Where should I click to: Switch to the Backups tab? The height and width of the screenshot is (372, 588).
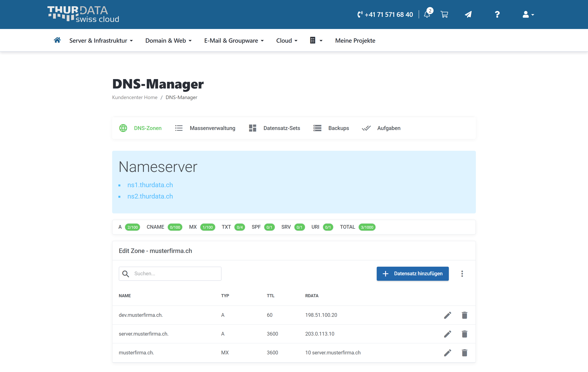(331, 128)
